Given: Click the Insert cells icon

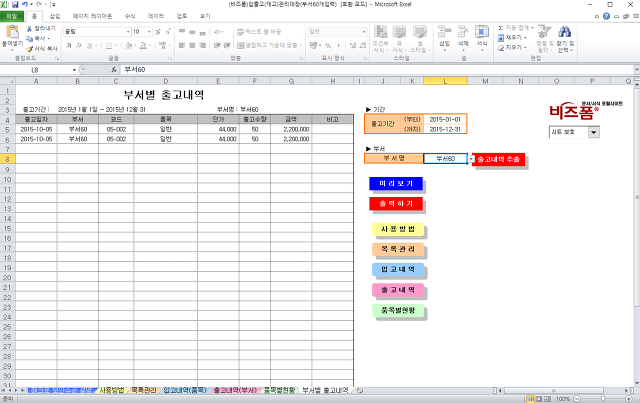Looking at the screenshot, I should pos(444,31).
